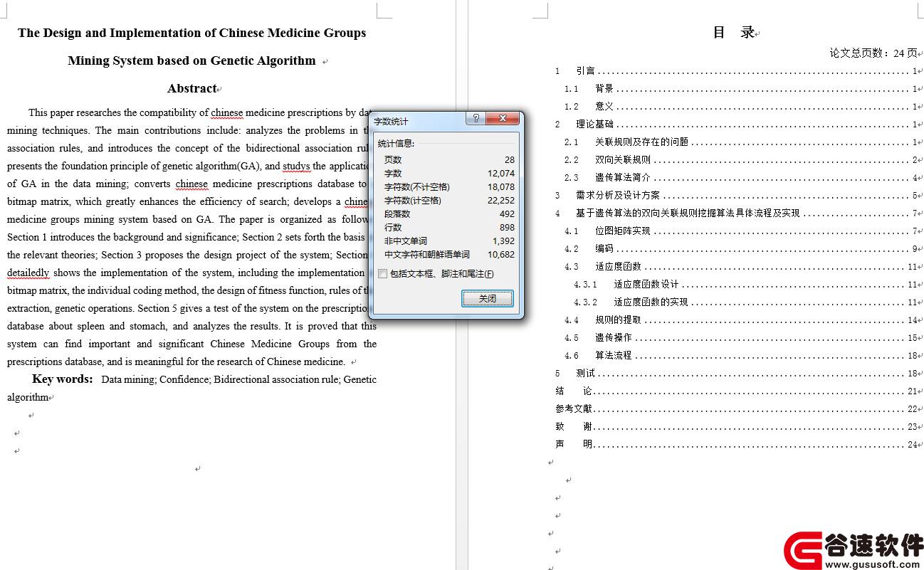
Task: Click contents entry 4.2 编码
Action: coord(742,249)
